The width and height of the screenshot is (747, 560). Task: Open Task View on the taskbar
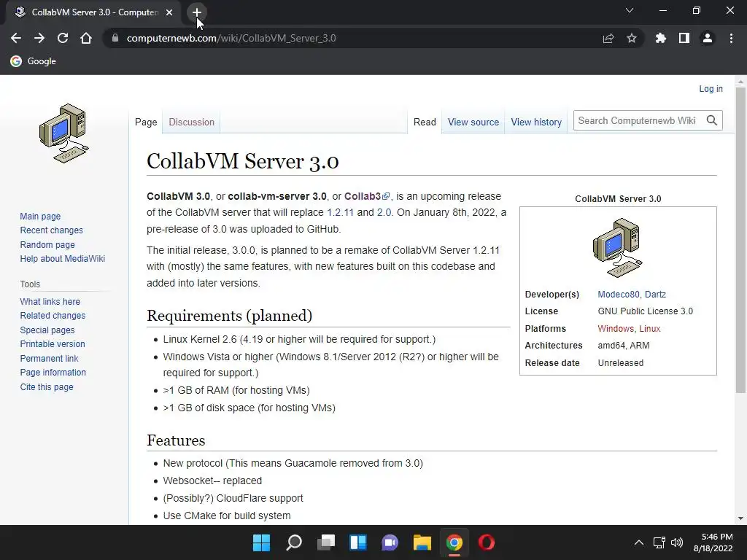click(x=326, y=542)
